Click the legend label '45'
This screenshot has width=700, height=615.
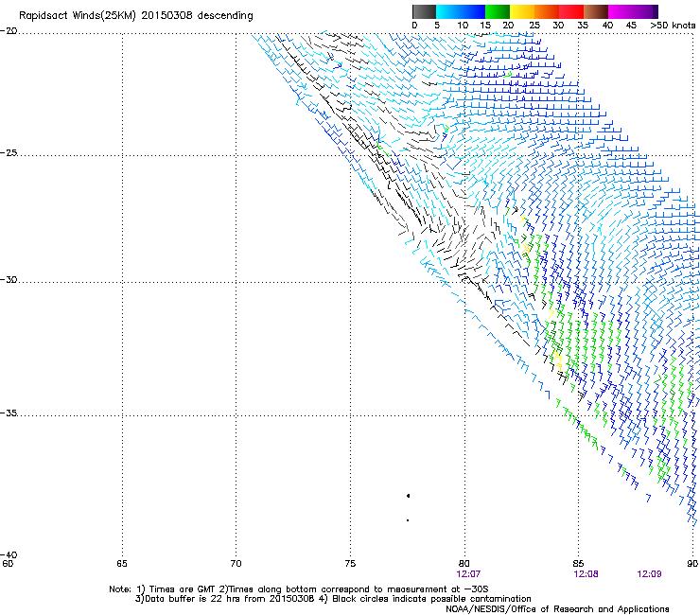(x=631, y=26)
